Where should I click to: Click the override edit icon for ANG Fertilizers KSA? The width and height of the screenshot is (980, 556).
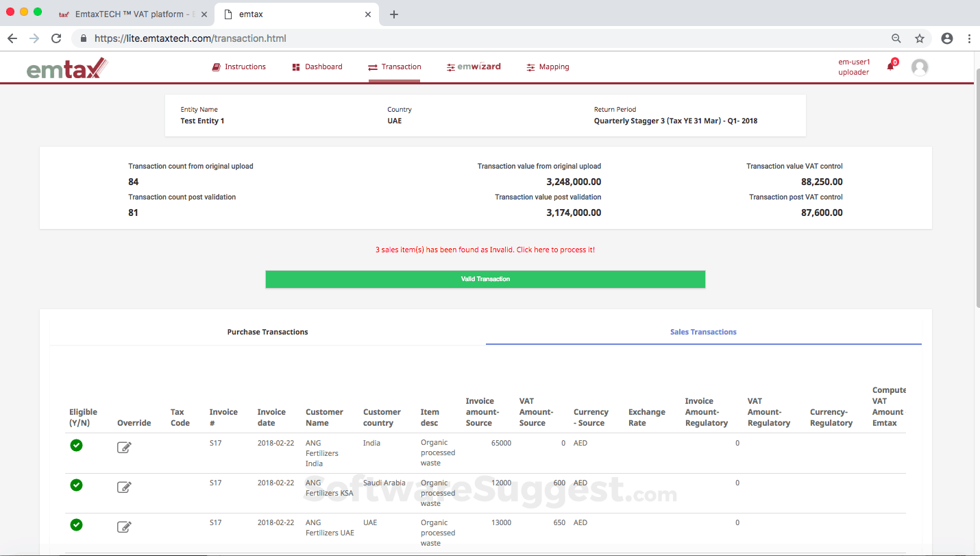pyautogui.click(x=124, y=487)
